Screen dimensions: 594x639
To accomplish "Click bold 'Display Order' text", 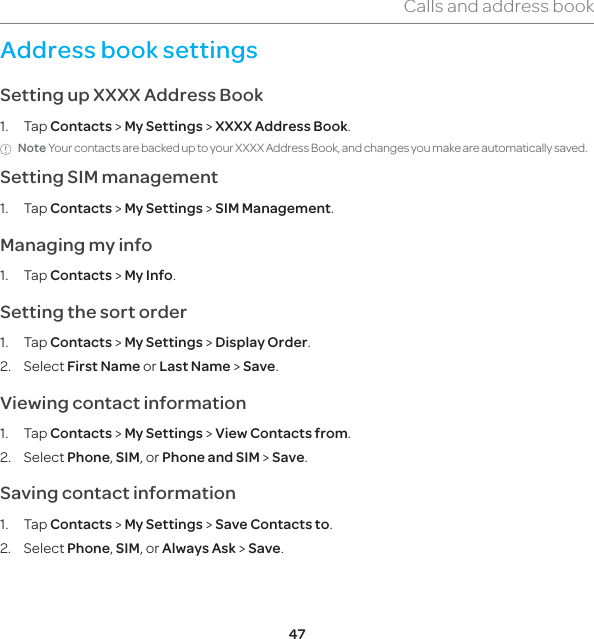I will (x=261, y=343).
